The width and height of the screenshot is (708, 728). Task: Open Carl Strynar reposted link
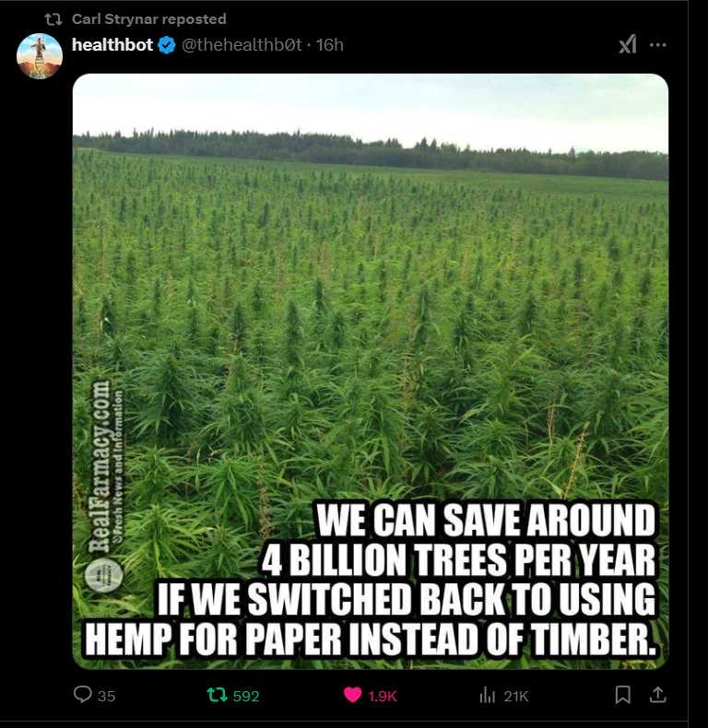pyautogui.click(x=149, y=19)
